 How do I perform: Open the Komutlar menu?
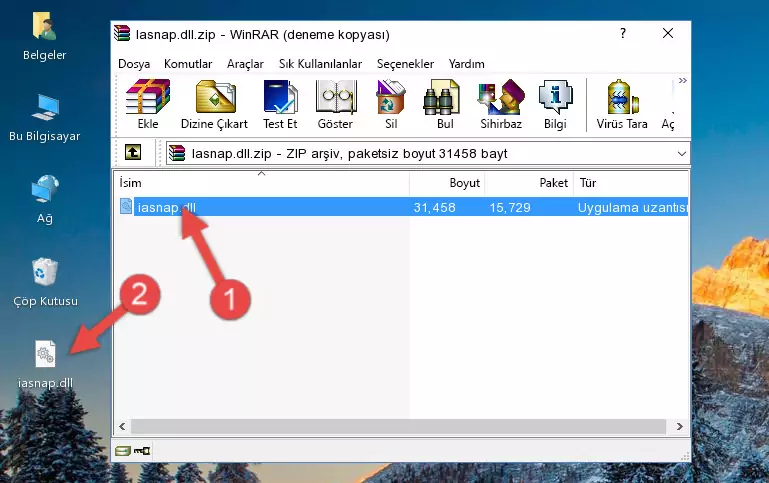[x=188, y=64]
